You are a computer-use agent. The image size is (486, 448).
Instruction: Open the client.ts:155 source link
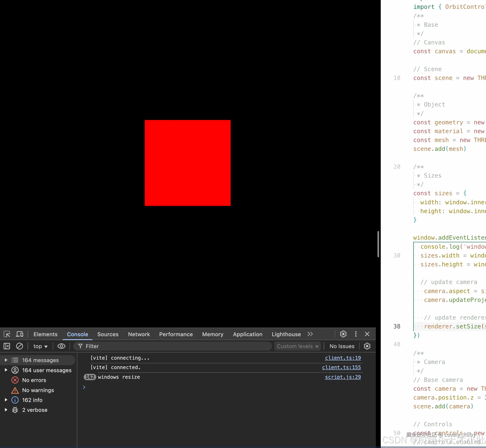coord(341,367)
